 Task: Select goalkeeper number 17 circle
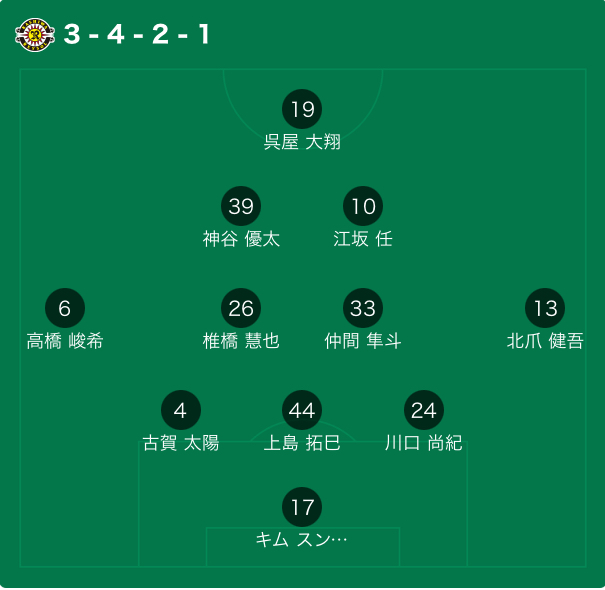(302, 507)
